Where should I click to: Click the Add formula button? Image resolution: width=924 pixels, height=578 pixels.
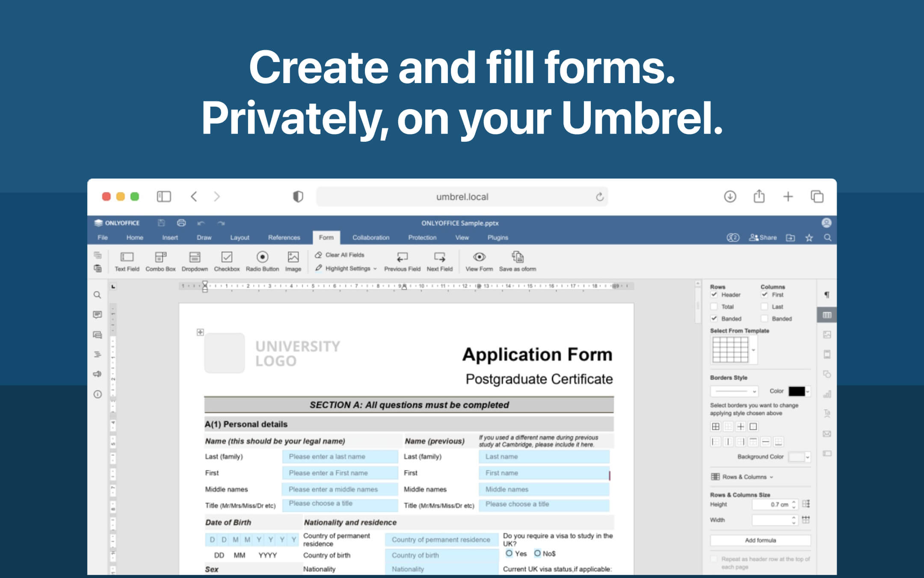pos(760,540)
